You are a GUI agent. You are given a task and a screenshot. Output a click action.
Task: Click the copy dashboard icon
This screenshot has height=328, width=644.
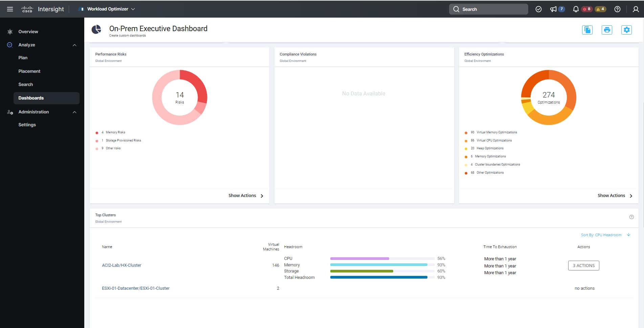pos(587,30)
